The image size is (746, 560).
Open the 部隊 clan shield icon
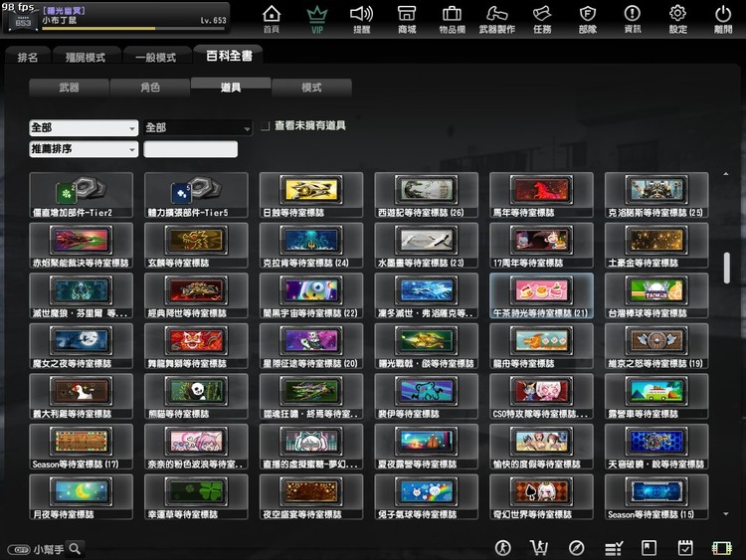(588, 19)
